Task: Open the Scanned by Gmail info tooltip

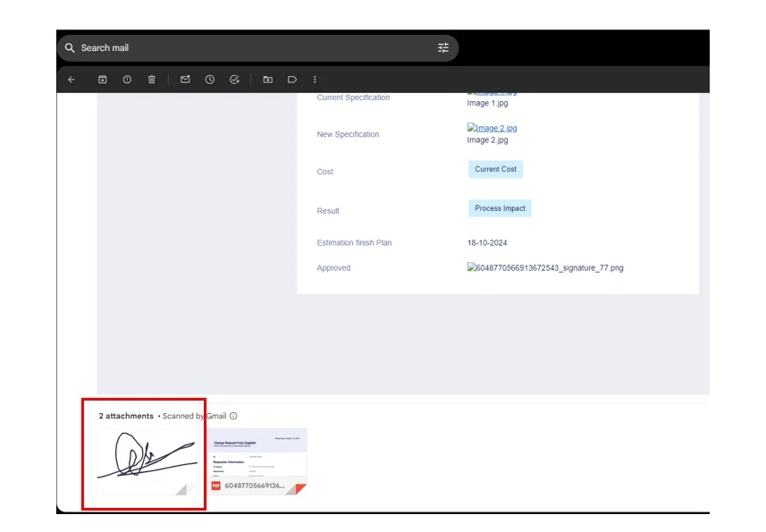Action: [x=232, y=416]
